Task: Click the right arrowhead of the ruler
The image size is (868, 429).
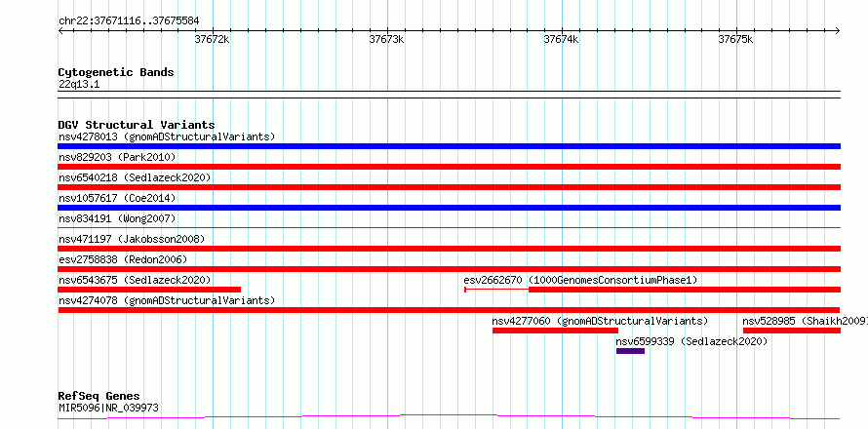Action: 838,30
